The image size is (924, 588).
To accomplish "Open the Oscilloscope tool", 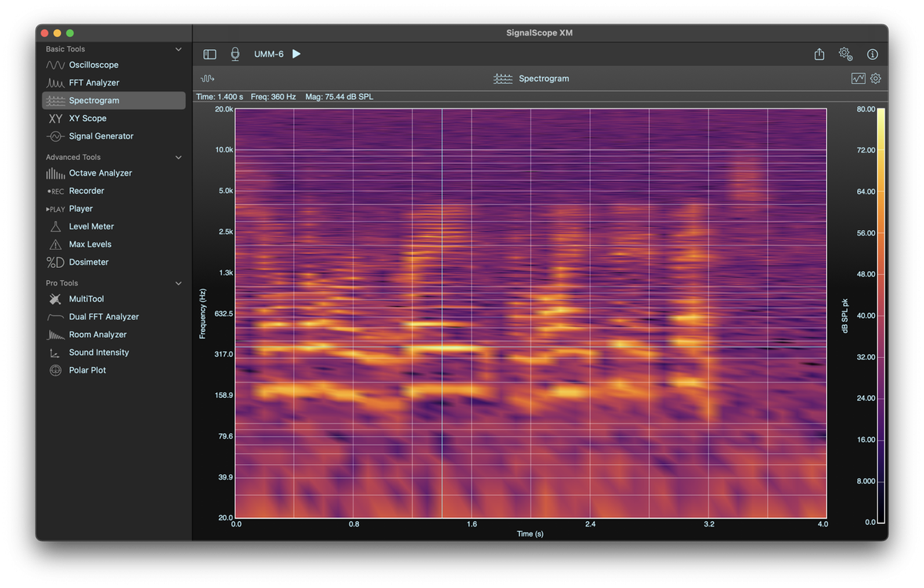I will [93, 65].
